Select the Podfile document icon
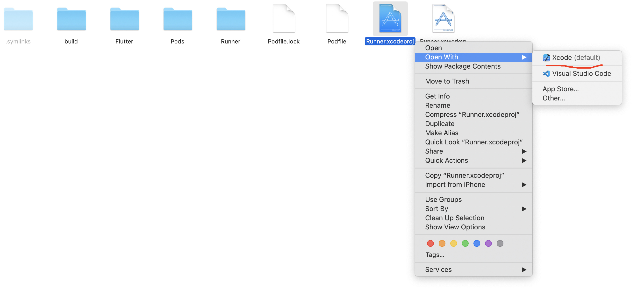 (337, 19)
